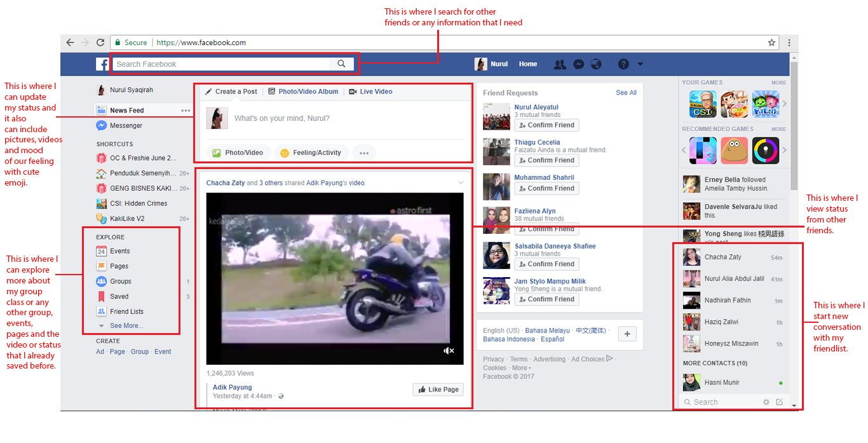Image resolution: width=868 pixels, height=443 pixels.
Task: Open Messenger in the left sidebar
Action: pyautogui.click(x=126, y=125)
